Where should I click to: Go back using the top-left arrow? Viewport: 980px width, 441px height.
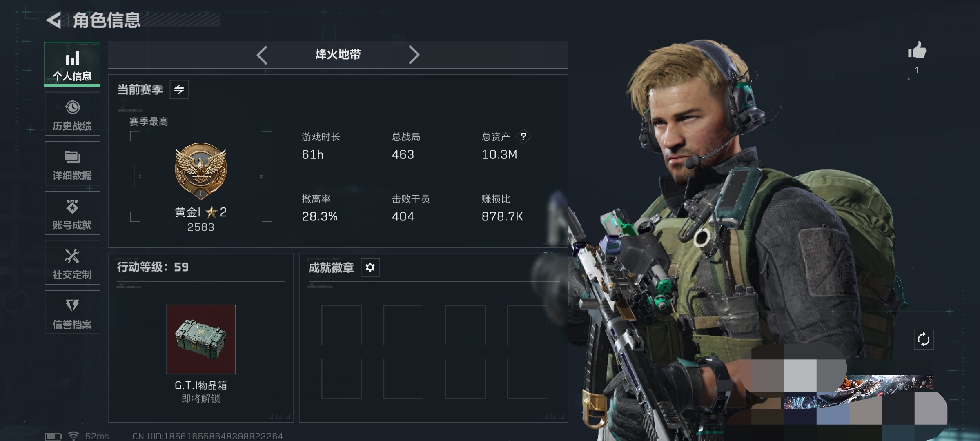(x=54, y=20)
